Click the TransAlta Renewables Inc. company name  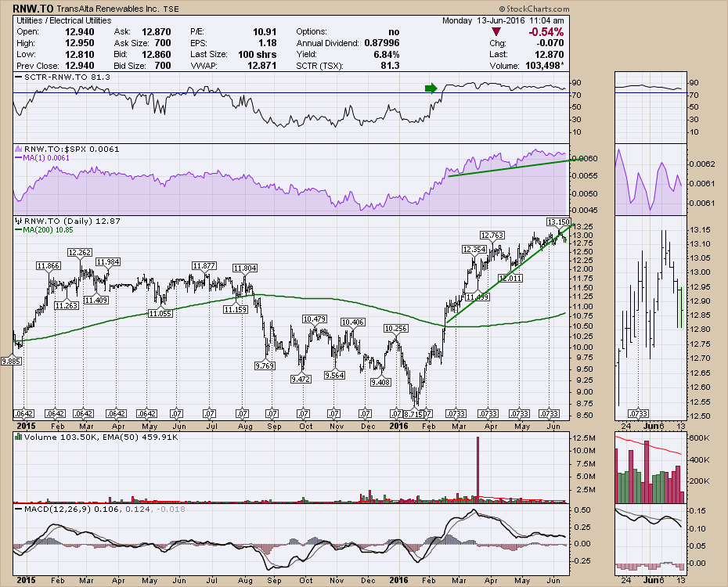(x=108, y=9)
